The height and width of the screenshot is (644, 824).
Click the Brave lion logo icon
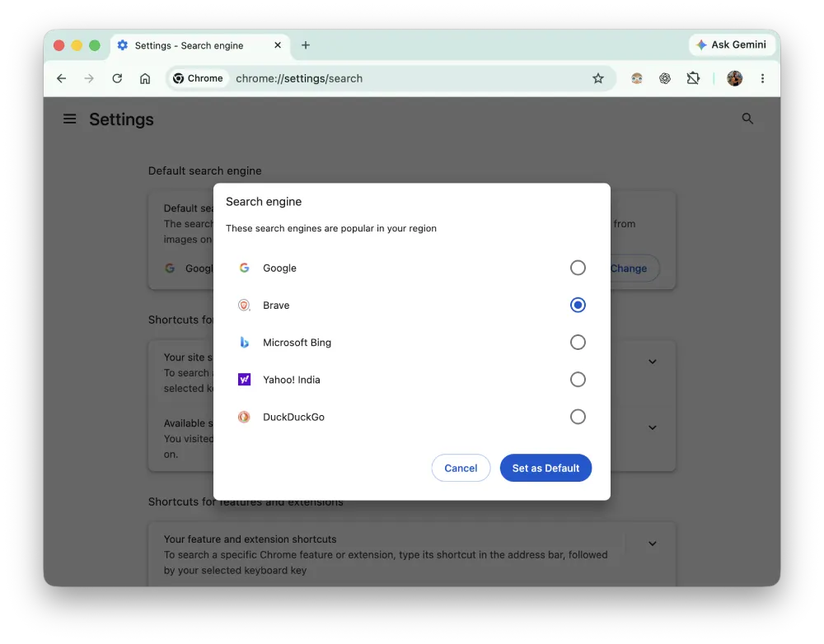(245, 306)
